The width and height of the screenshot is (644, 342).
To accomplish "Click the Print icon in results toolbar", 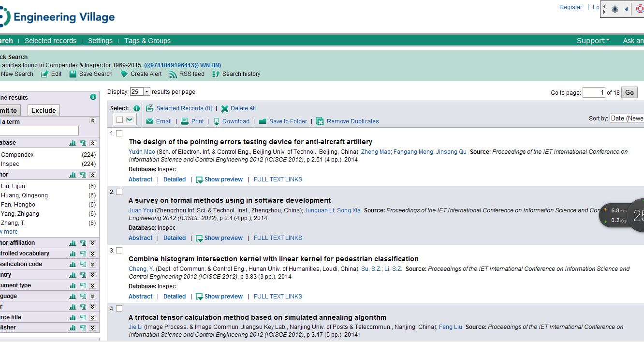I will point(185,121).
